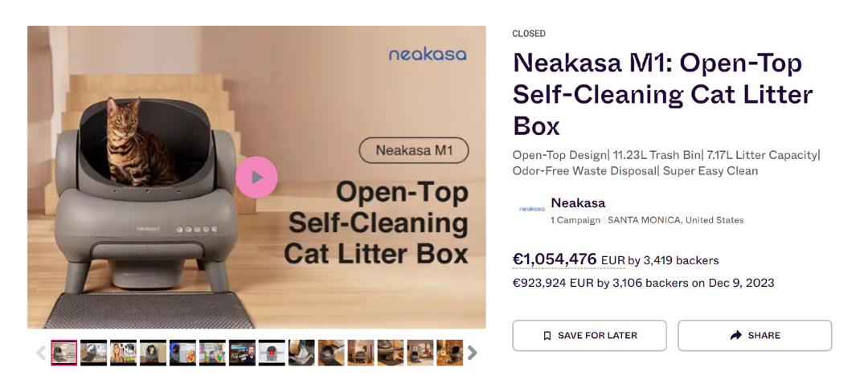Select the thumbnail with litter scoop closeup

coord(301,353)
